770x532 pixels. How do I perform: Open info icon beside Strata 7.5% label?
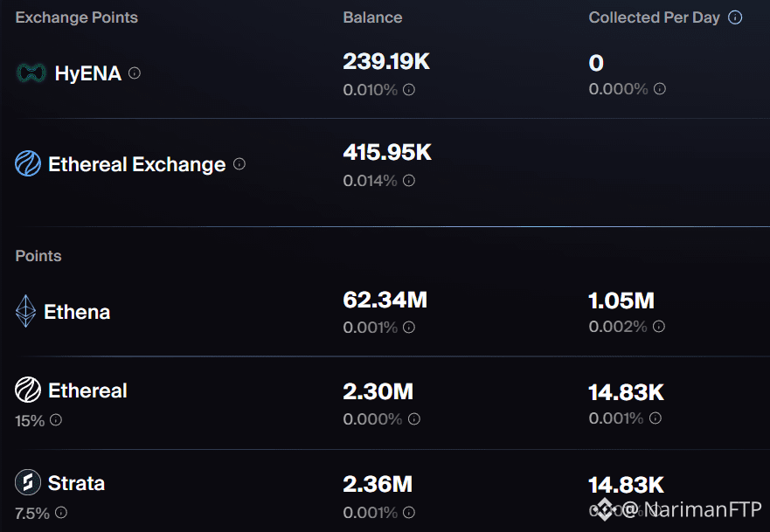(61, 513)
